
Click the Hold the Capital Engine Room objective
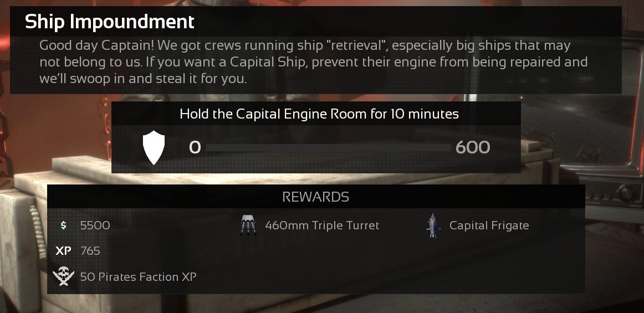(319, 115)
